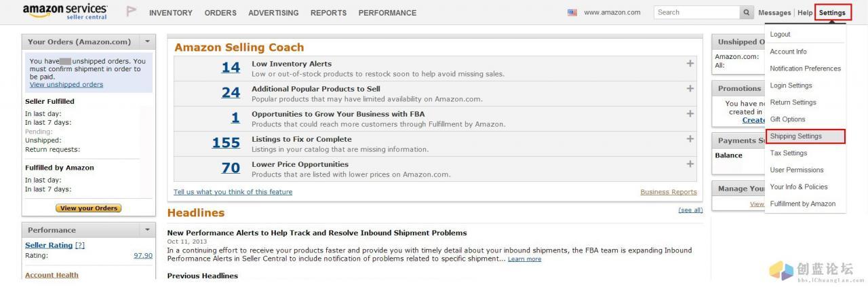Click the Amazon Services Seller Central logo
The image size is (868, 287).
tap(65, 12)
